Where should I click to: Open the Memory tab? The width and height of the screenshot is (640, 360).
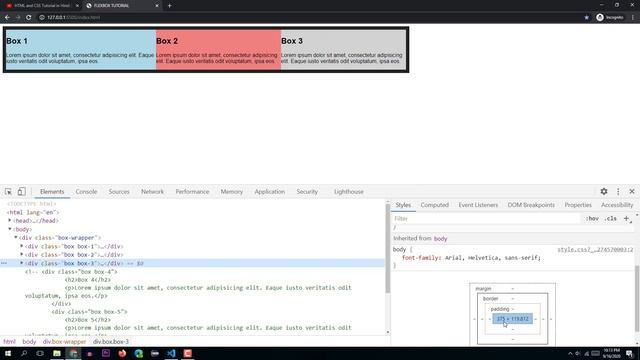(x=231, y=191)
